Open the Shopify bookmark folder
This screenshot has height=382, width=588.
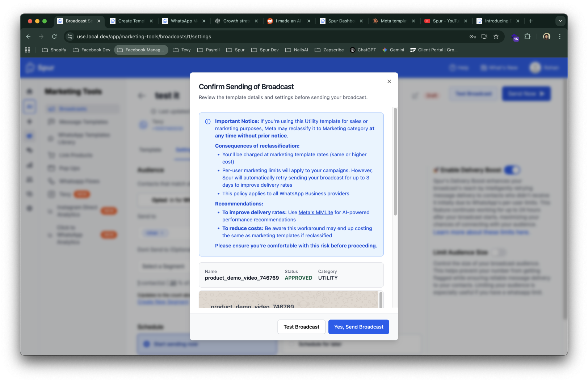(54, 50)
